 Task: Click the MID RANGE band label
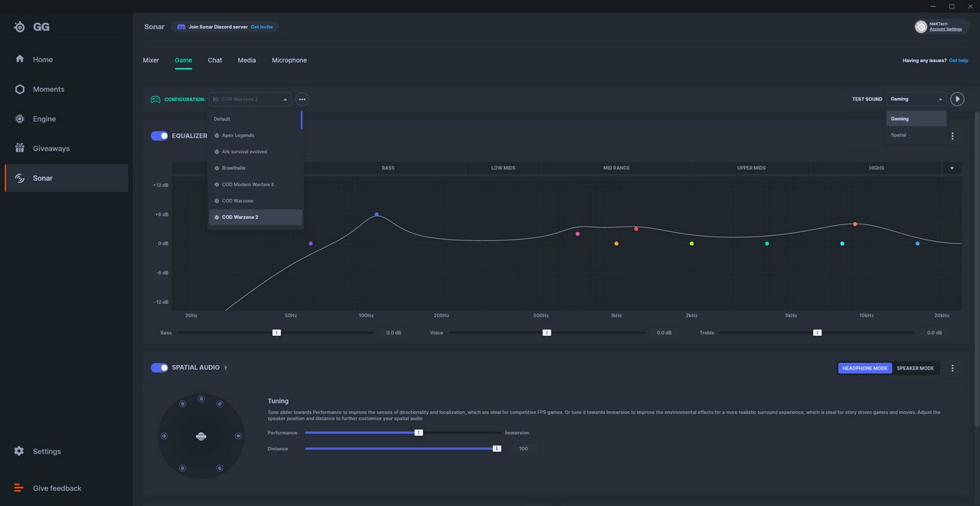pyautogui.click(x=616, y=168)
